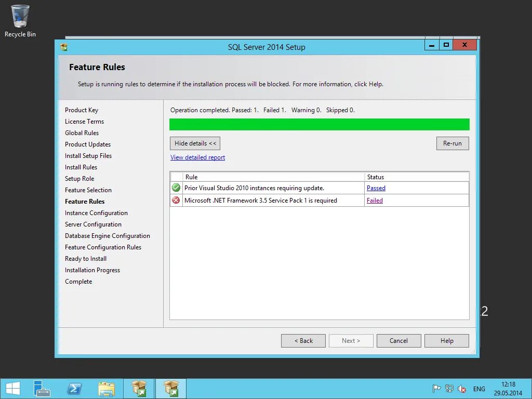Click the disabled Next button
532x399 pixels.
click(x=351, y=341)
